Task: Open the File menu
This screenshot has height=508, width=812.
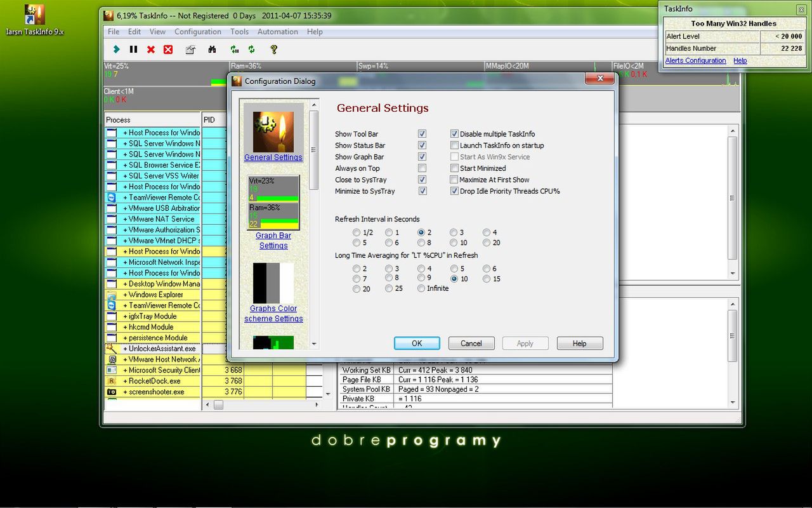Action: [114, 32]
